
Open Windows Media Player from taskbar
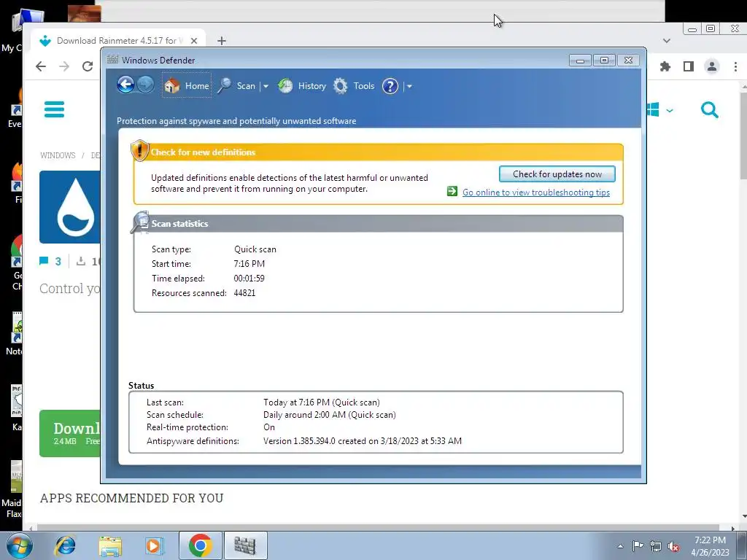[154, 545]
